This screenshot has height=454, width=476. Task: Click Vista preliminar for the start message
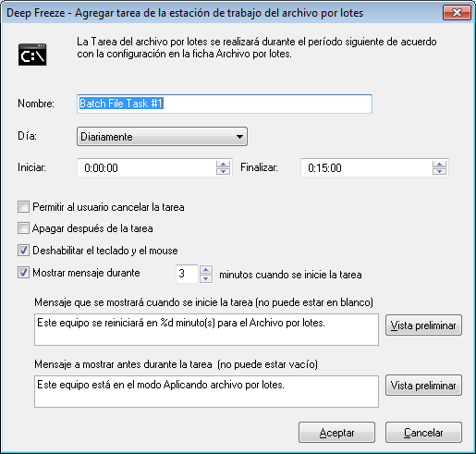coord(423,325)
